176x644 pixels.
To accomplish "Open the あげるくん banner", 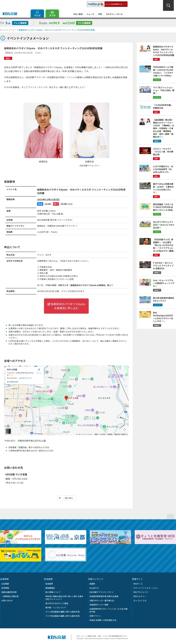I will [21, 554].
